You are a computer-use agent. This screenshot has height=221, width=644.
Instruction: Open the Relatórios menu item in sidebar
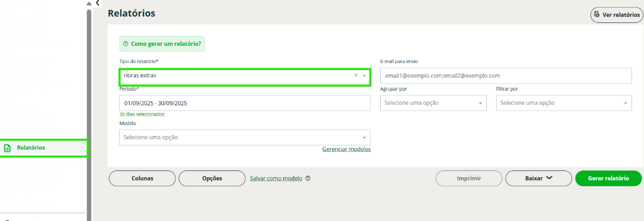(x=31, y=148)
